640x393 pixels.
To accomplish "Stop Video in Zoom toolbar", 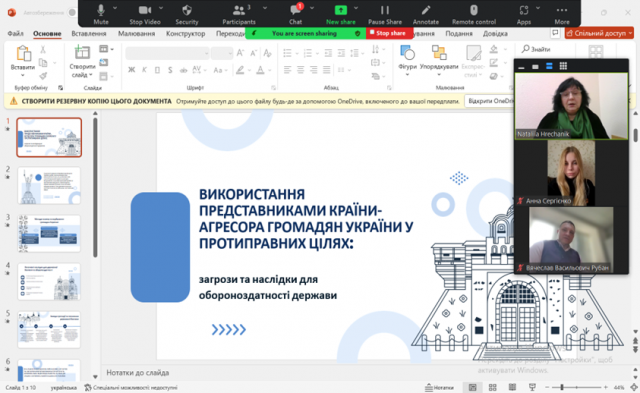I will (x=144, y=14).
